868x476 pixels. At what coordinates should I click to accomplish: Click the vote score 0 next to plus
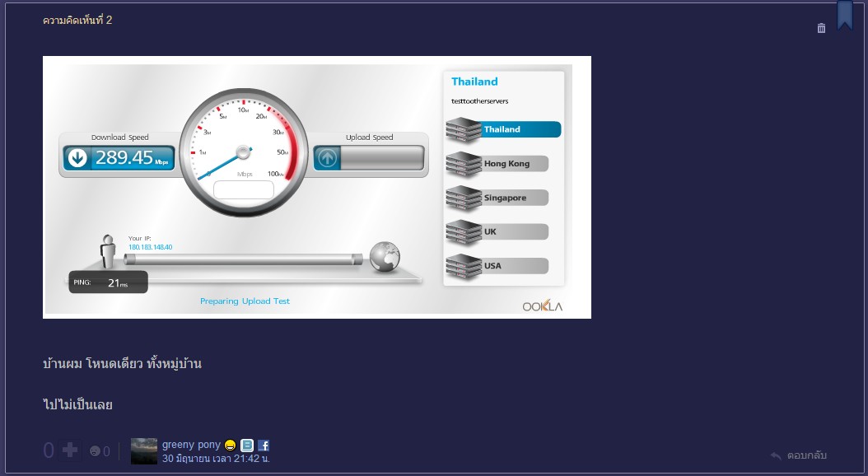49,450
